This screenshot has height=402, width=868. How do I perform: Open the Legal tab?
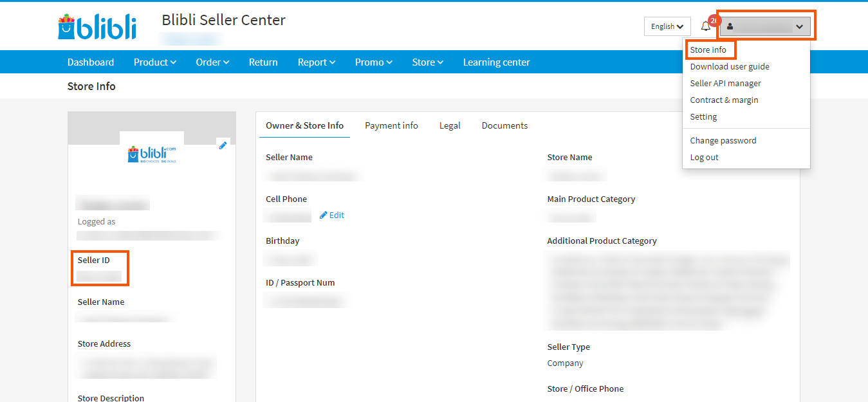click(450, 125)
